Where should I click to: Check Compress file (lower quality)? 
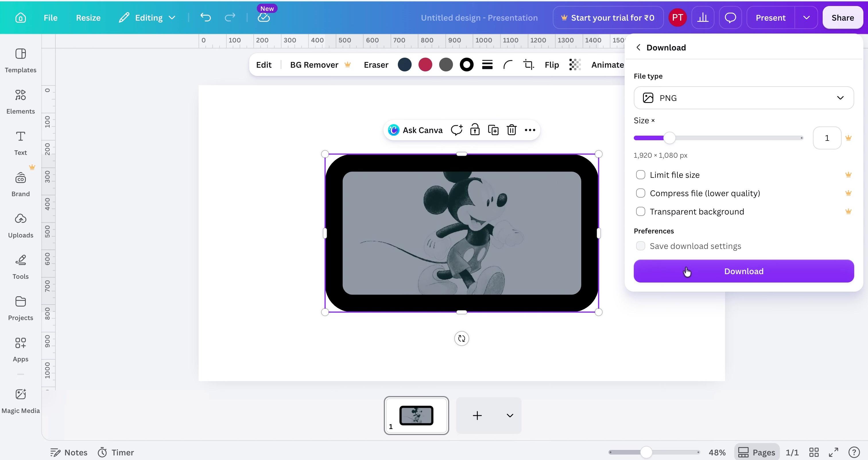point(641,193)
